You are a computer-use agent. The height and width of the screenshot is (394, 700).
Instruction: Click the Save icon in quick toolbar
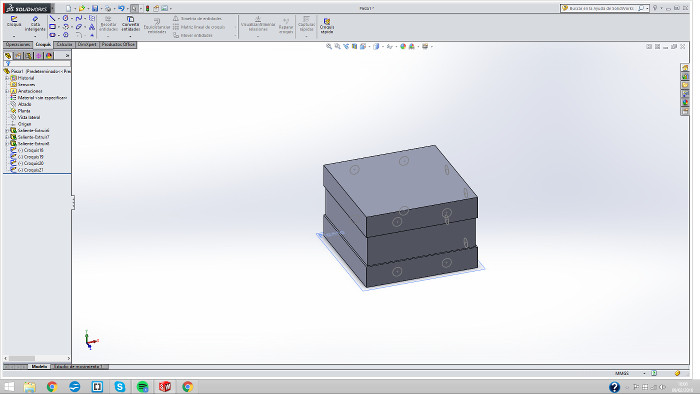tap(95, 8)
